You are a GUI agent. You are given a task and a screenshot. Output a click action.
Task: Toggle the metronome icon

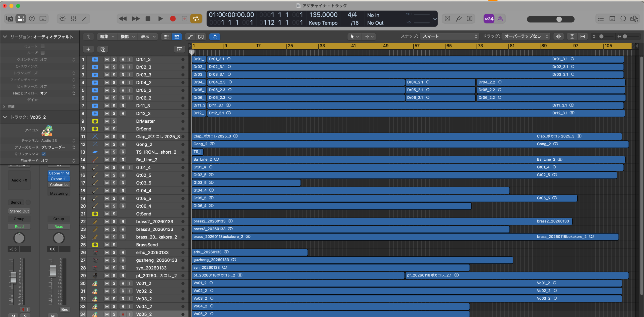(500, 18)
